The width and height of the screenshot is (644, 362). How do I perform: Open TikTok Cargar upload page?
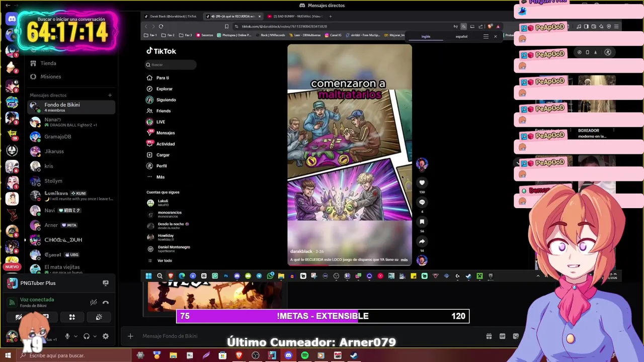[x=163, y=155]
